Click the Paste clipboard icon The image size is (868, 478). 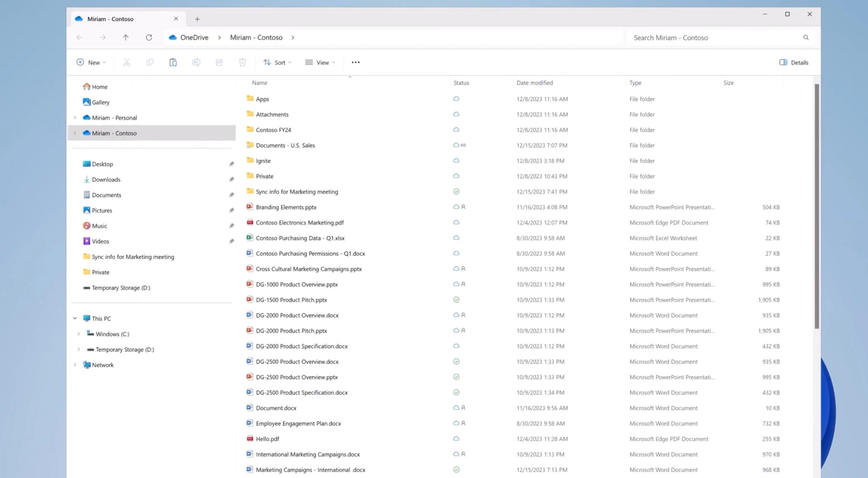pos(173,62)
